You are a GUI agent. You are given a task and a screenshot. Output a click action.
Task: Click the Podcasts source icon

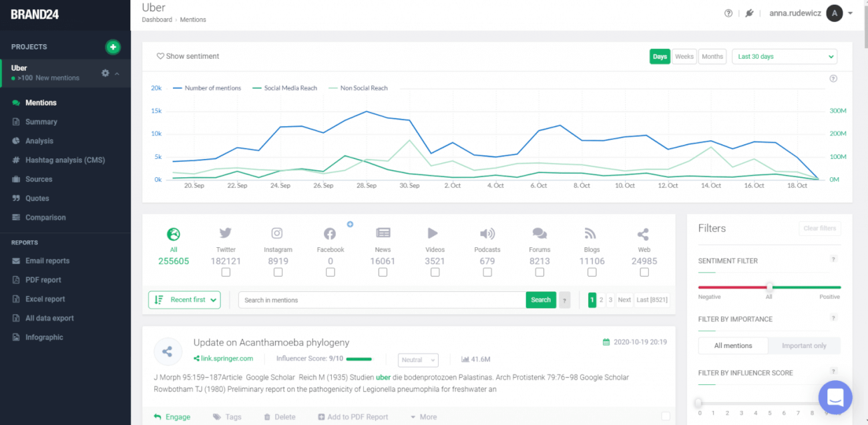(x=487, y=233)
